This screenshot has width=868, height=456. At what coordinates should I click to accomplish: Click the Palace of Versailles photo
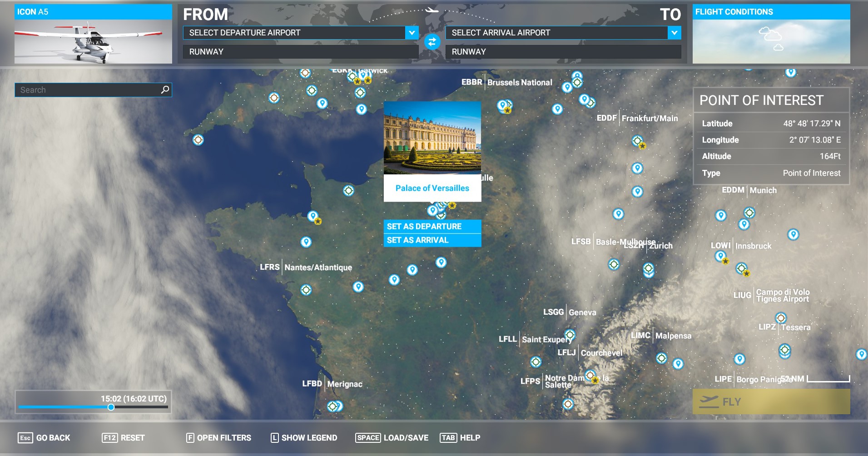point(432,138)
